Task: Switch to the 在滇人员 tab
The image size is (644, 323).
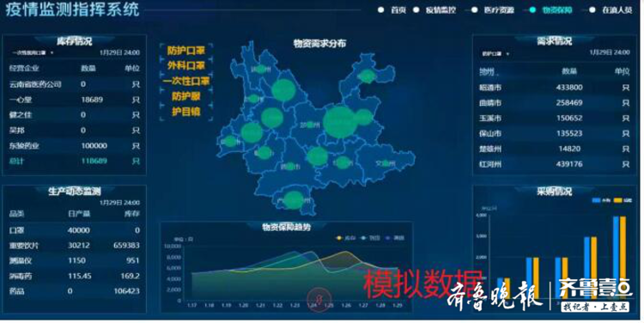Action: click(617, 9)
